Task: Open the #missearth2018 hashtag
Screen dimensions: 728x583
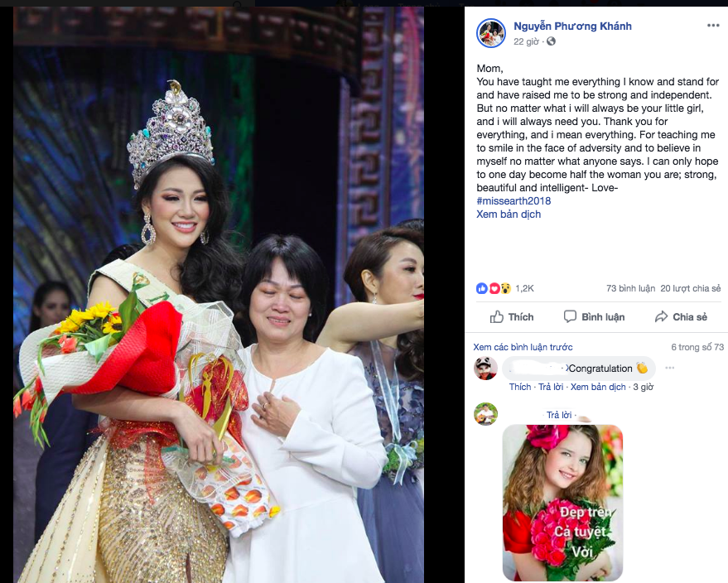Action: (x=513, y=201)
